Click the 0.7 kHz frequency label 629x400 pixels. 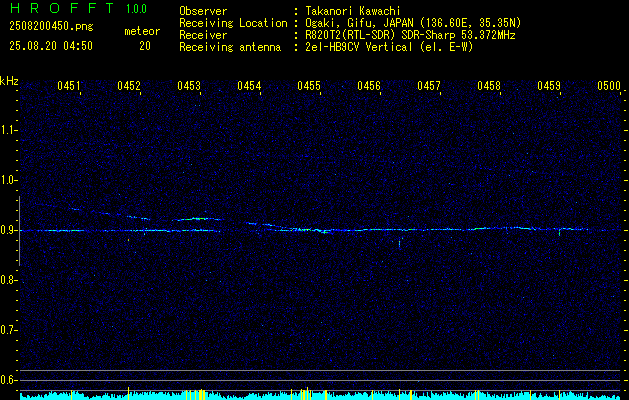point(8,330)
